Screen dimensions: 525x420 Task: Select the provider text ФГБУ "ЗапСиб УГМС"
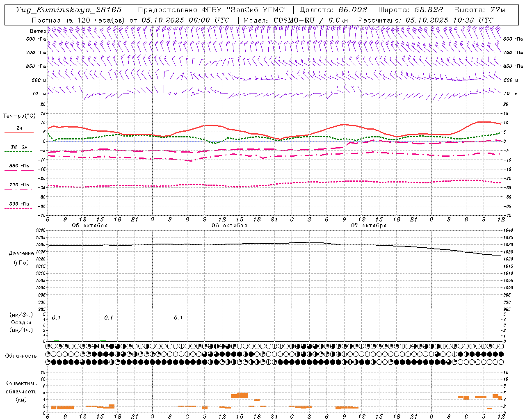coord(245,10)
